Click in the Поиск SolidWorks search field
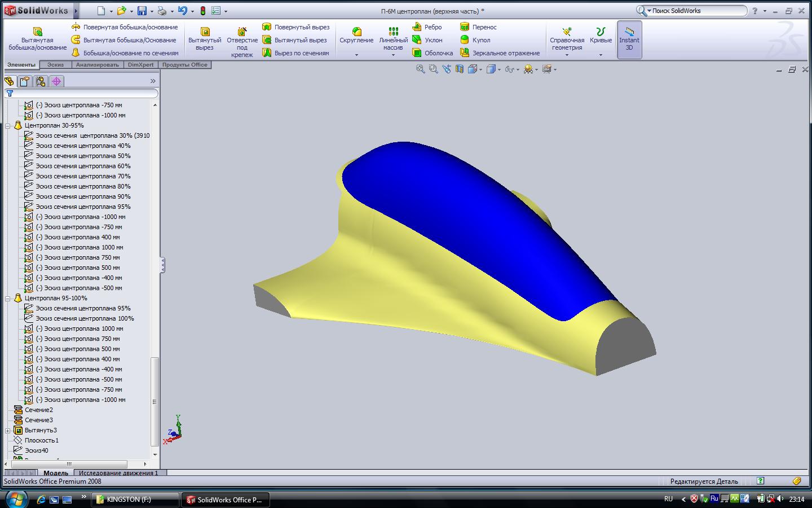Viewport: 812px width, 508px height. coord(698,11)
